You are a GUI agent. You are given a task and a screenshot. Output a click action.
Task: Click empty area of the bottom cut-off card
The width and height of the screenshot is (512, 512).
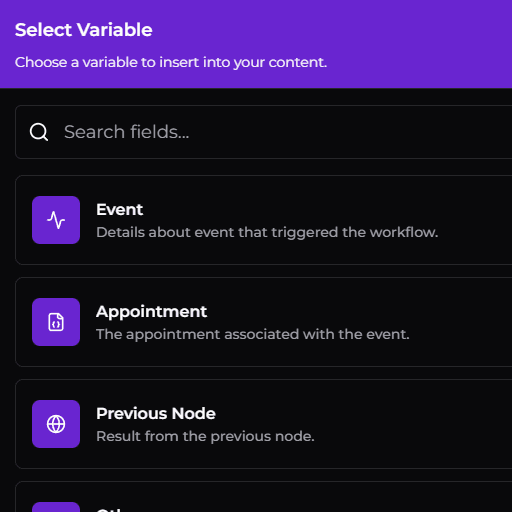click(300, 498)
